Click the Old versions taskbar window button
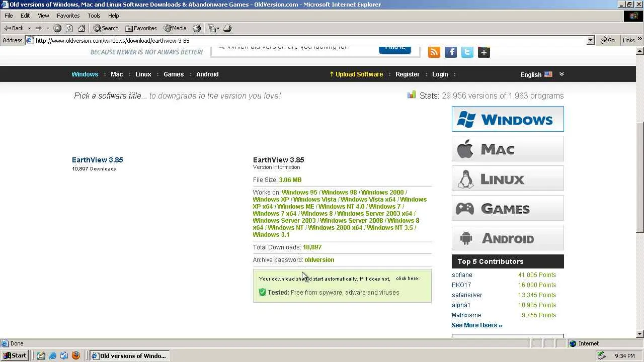Viewport: 644px width, 362px height. tap(129, 355)
